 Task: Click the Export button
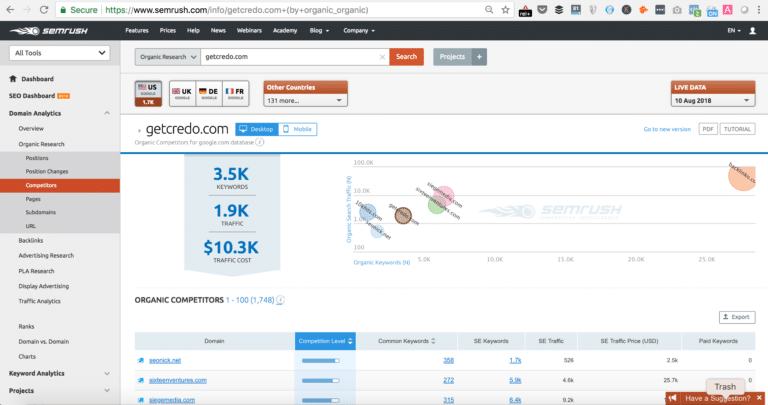(x=737, y=317)
